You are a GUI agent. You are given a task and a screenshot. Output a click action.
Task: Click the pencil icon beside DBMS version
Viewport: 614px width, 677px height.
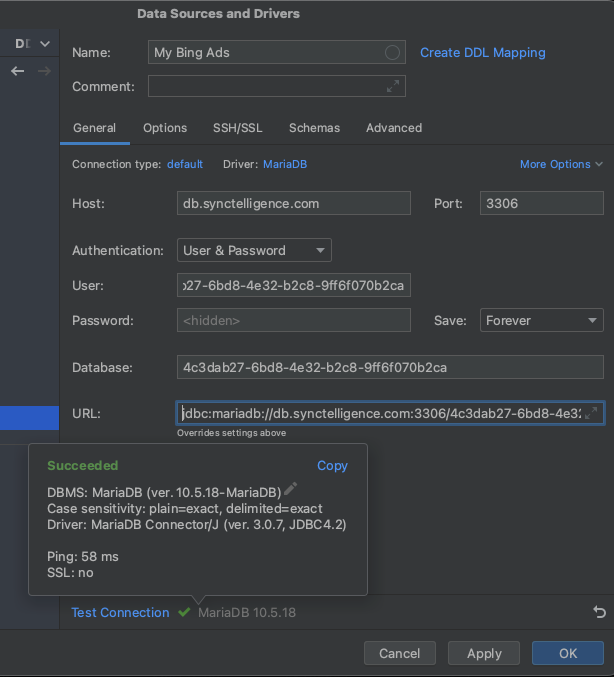pos(291,489)
